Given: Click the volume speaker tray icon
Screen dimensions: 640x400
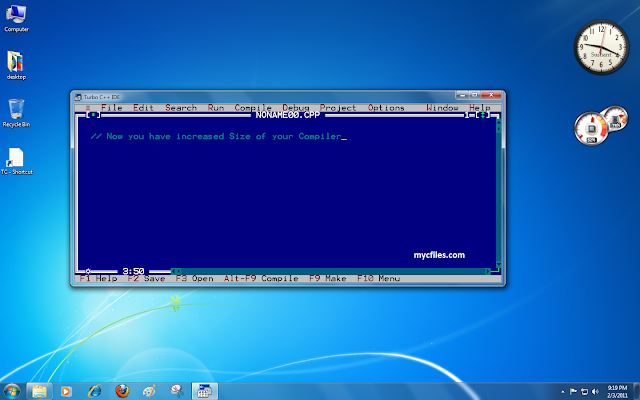Looking at the screenshot, I should tap(595, 391).
